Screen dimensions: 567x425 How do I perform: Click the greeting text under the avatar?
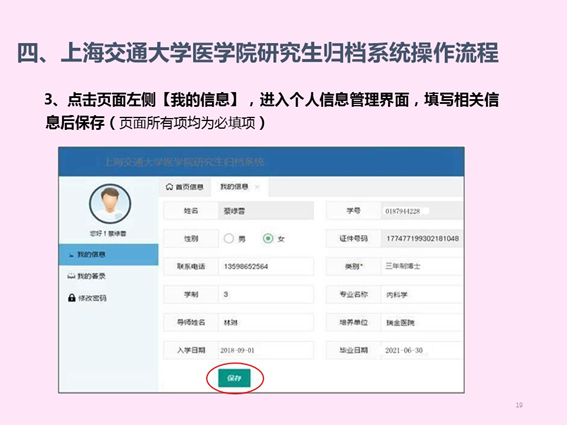[x=108, y=234]
